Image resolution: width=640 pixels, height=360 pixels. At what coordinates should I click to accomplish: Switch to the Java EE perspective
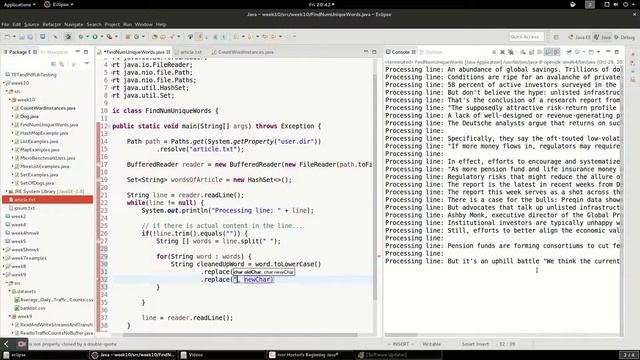coord(579,37)
